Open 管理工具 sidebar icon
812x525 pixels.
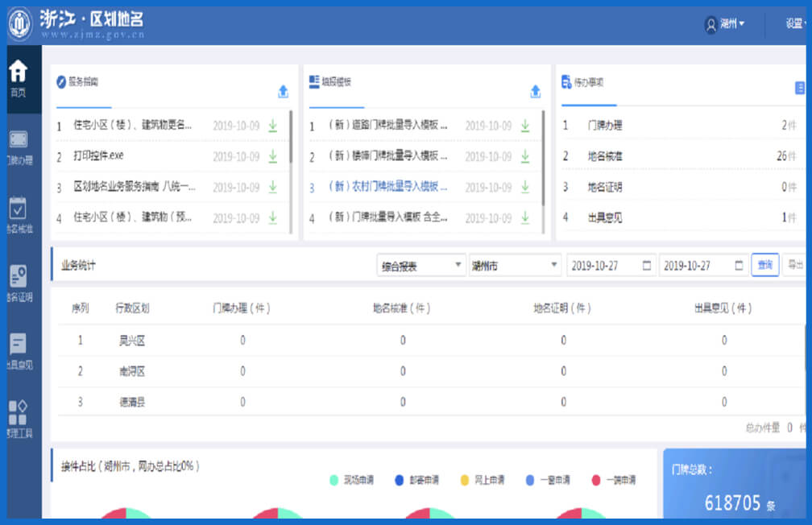tap(18, 419)
